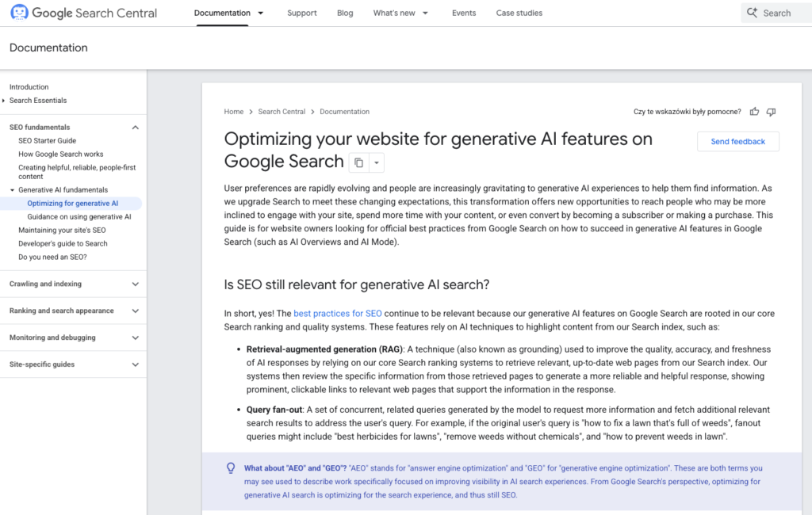Click the Google Search Central robot logo
The image size is (812, 515).
[19, 13]
